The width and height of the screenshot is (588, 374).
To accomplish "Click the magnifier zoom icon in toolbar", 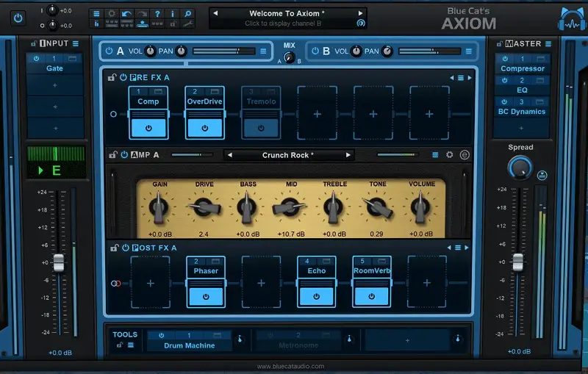I will click(x=188, y=13).
